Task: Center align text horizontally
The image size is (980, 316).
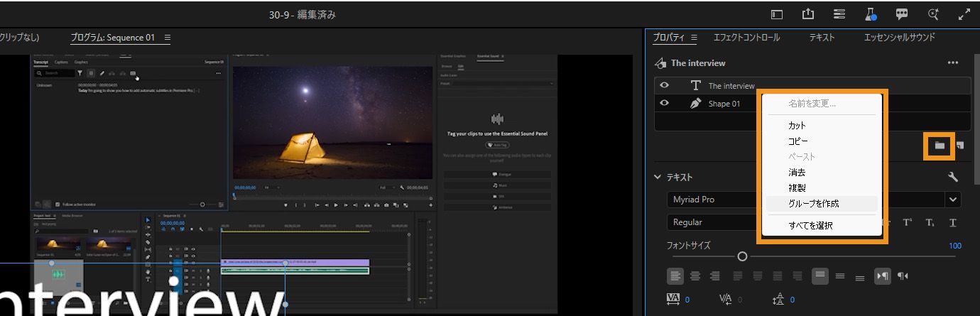Action: coord(695,276)
